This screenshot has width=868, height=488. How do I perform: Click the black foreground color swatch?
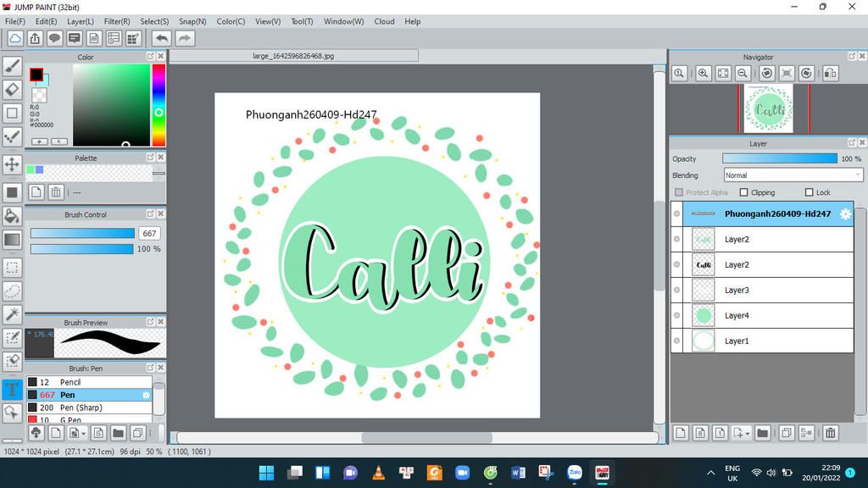36,75
